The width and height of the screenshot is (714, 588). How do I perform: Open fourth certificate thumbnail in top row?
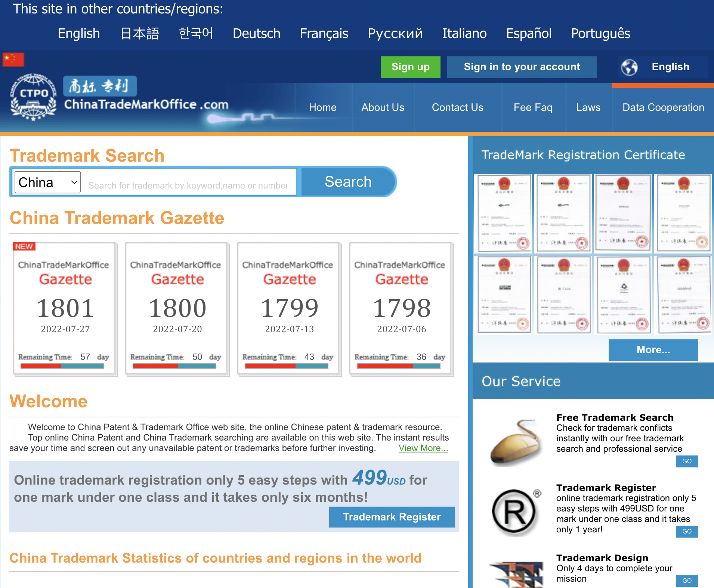coord(683,214)
